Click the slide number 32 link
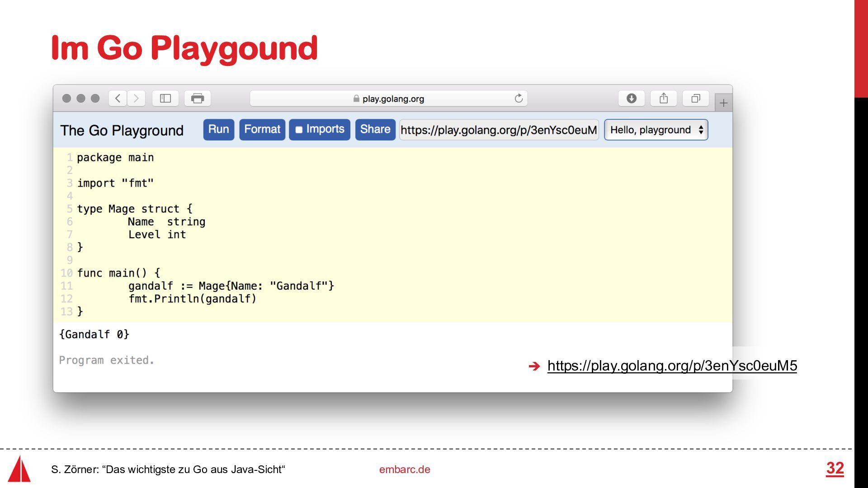The image size is (868, 488). click(835, 469)
